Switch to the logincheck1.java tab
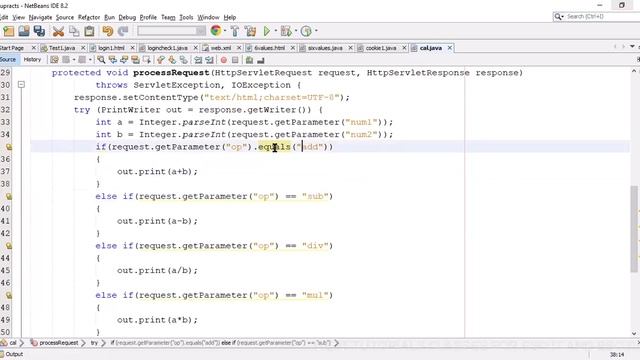 pos(167,48)
